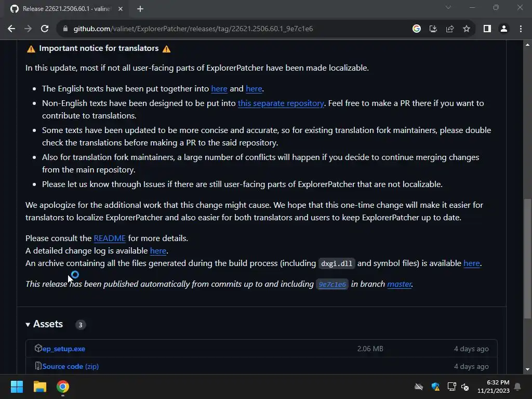Open the clock showing 6:32 PM

point(494,387)
